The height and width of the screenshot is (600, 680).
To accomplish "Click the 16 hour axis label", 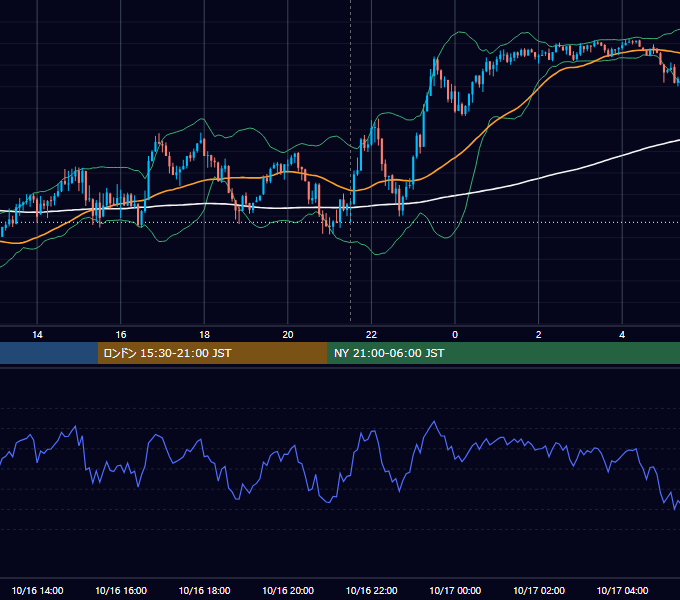I will (121, 335).
